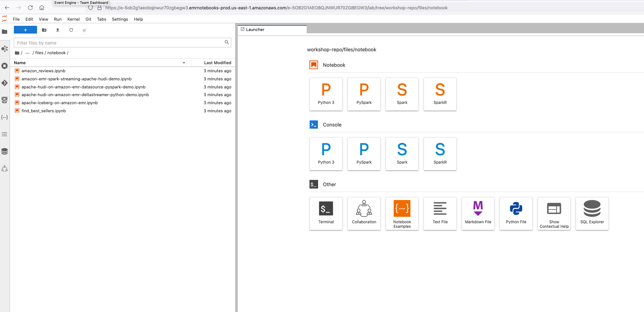Open the File menu
Viewport: 644px width, 312px height.
[16, 19]
